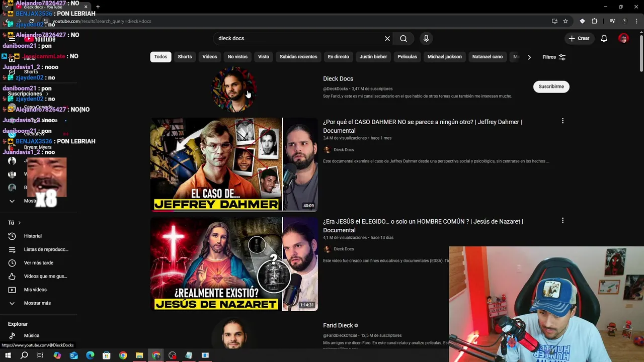Click Dieck Docs uploader under Dahmer video
Screen dimensions: 644x362
point(344,150)
